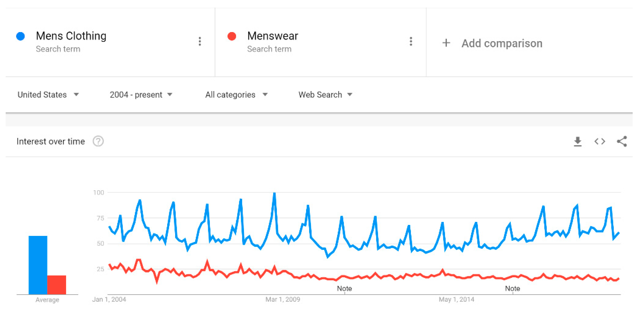This screenshot has width=644, height=310.
Task: Click the second Note marker near 2016
Action: point(513,289)
